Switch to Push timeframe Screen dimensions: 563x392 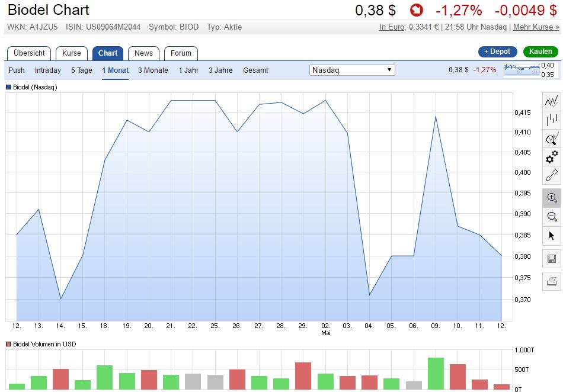point(17,70)
